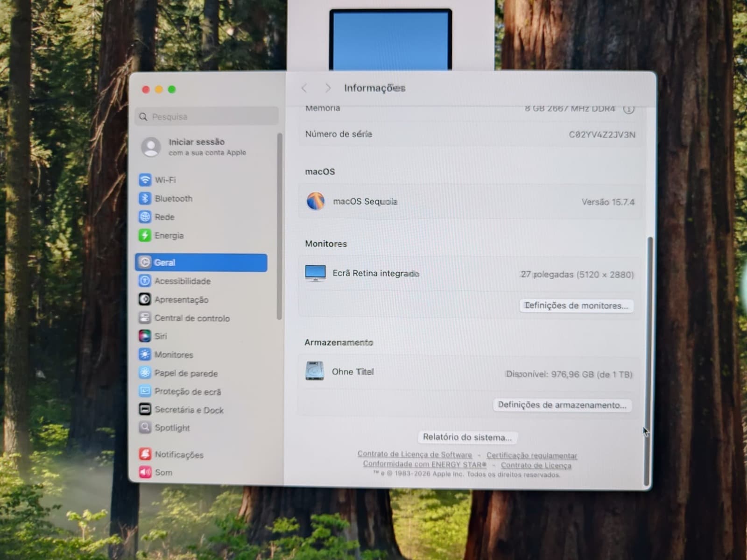This screenshot has height=560, width=747.
Task: Click the macOS Sequoia logo icon
Action: pos(315,201)
